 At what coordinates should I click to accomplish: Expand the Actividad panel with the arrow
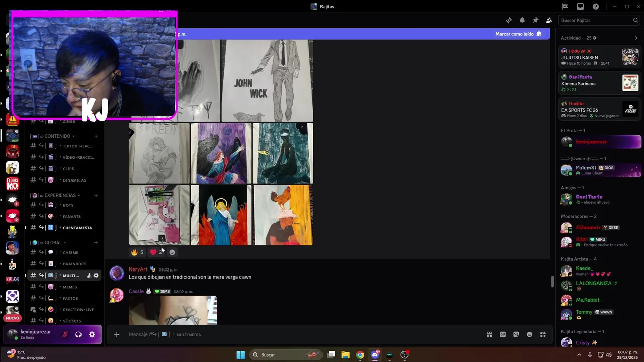coord(636,38)
